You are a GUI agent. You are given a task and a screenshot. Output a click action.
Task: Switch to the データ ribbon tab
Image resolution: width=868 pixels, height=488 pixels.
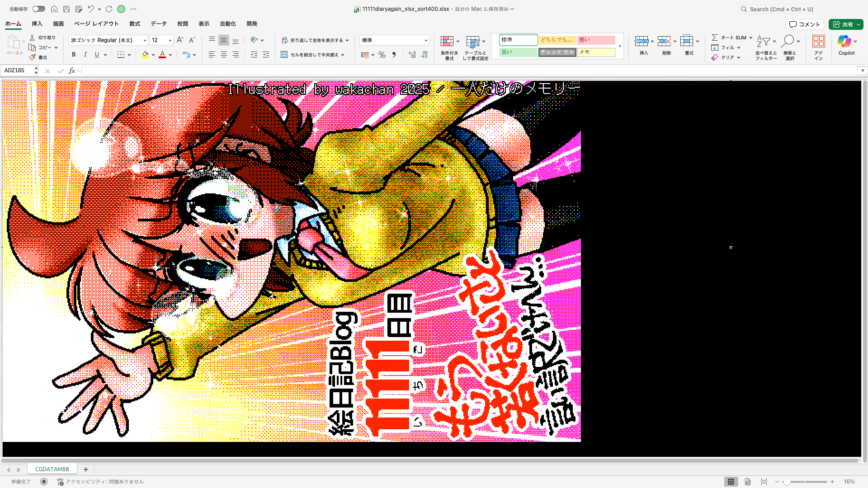point(158,23)
